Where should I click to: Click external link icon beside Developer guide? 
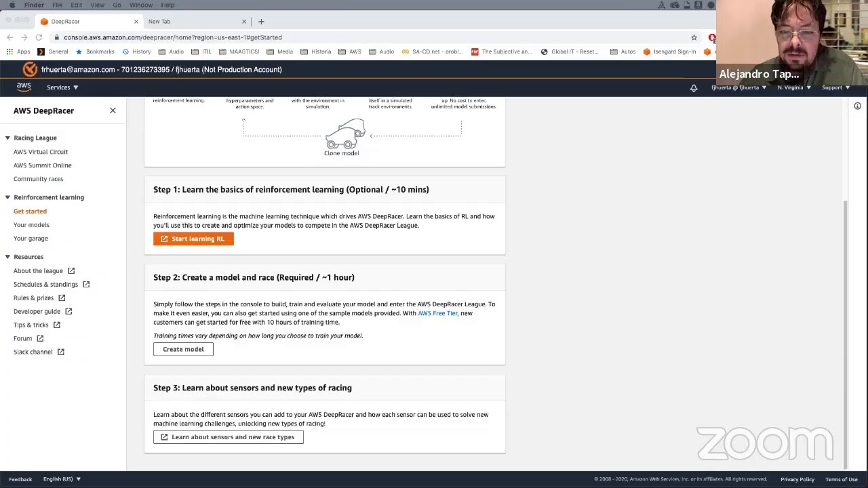click(x=68, y=311)
